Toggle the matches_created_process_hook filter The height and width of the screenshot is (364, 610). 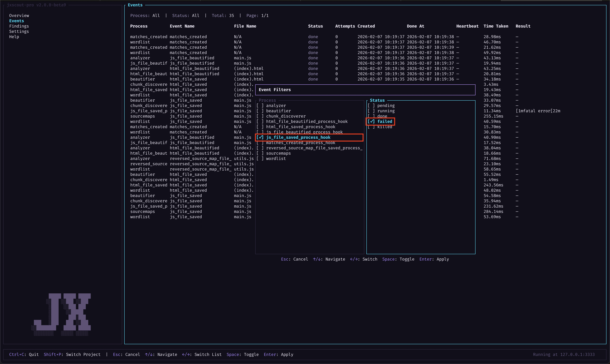coord(296,143)
